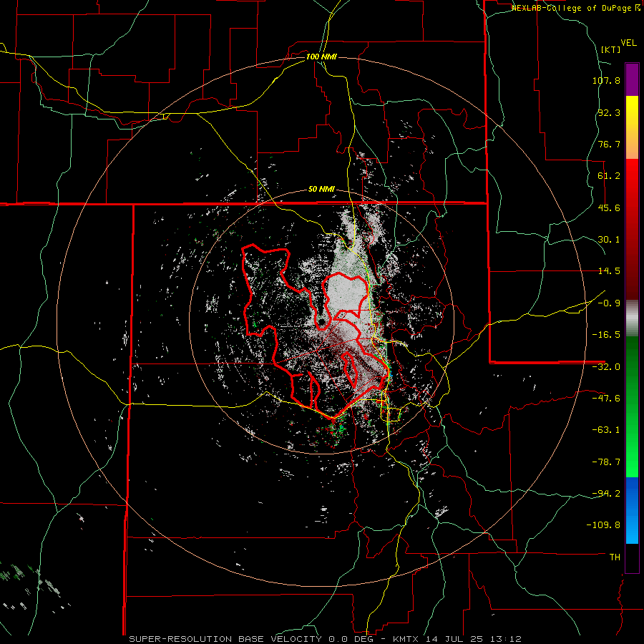Click the 30.1 velocity scale value
This screenshot has width=644, height=644.
609,240
